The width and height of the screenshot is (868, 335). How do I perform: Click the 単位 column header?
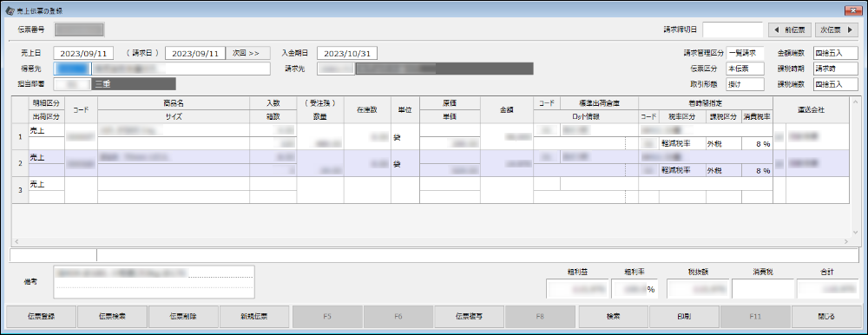[x=405, y=109]
